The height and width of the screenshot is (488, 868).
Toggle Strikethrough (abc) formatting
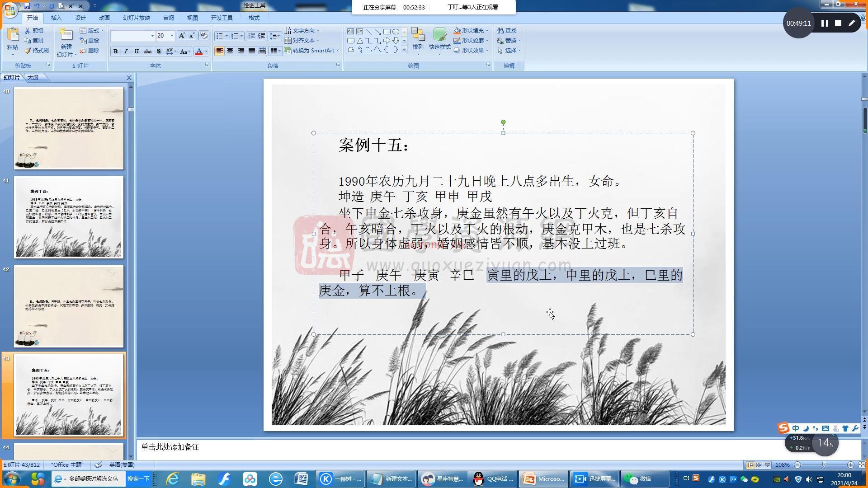pyautogui.click(x=147, y=51)
